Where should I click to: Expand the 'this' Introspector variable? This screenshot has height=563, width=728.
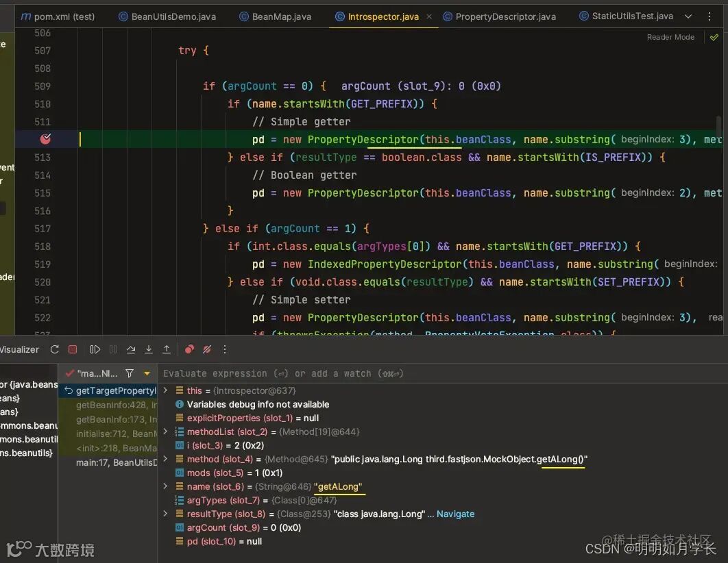click(165, 390)
